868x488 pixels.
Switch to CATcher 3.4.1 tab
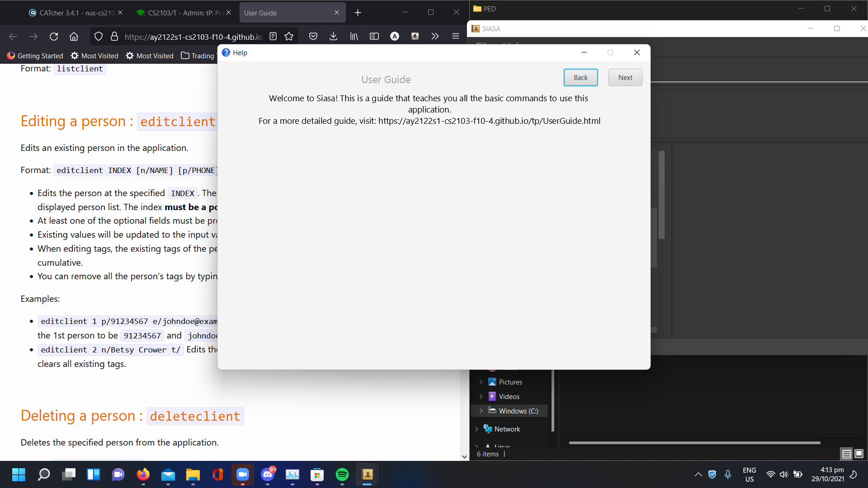(72, 13)
